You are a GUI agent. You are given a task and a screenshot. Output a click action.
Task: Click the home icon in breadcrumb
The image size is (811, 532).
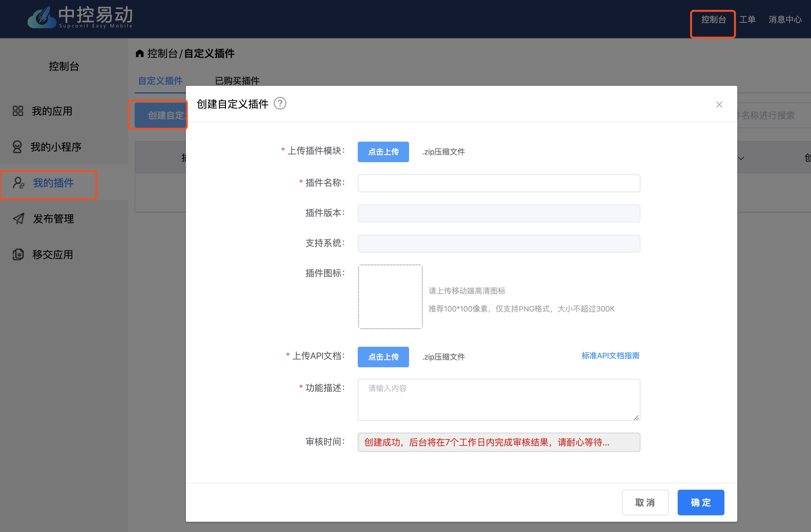pyautogui.click(x=140, y=53)
